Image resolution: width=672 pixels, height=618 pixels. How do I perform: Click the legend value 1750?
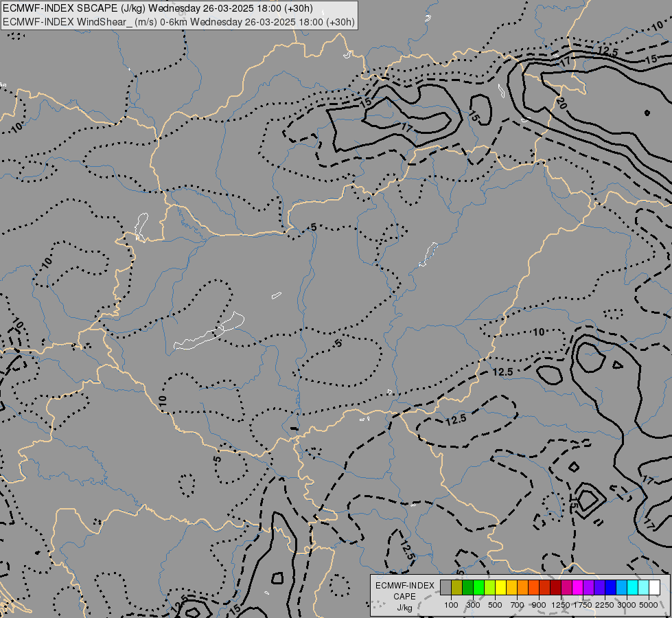click(583, 605)
